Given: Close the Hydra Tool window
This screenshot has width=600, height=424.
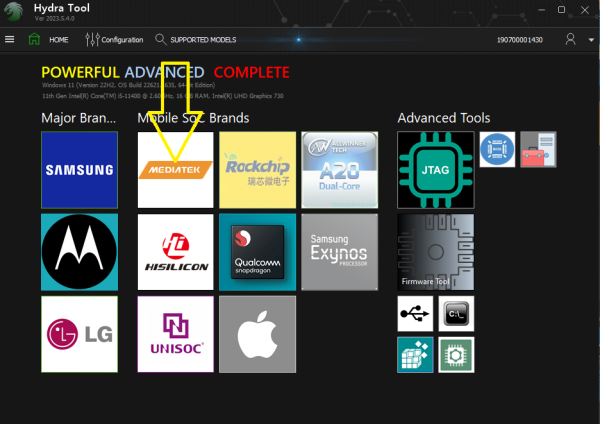Looking at the screenshot, I should coord(585,10).
